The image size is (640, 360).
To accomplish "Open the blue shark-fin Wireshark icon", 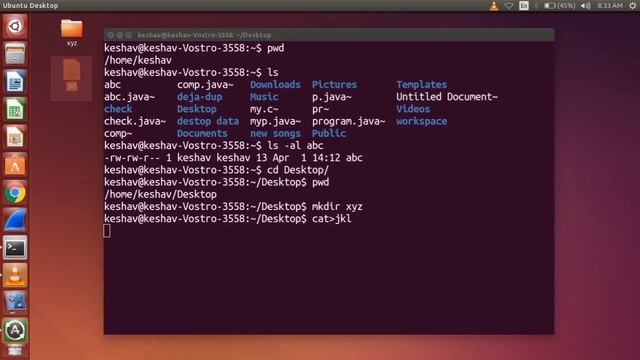I will click(x=15, y=220).
